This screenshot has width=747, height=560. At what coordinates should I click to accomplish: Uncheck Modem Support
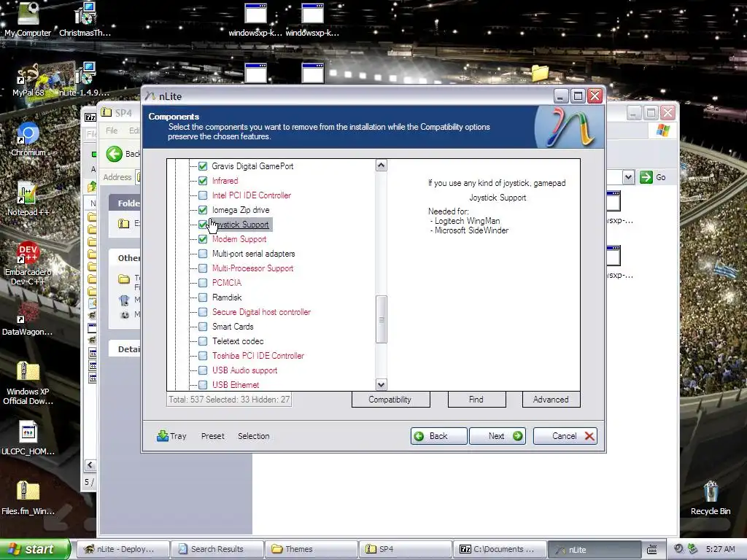[203, 239]
